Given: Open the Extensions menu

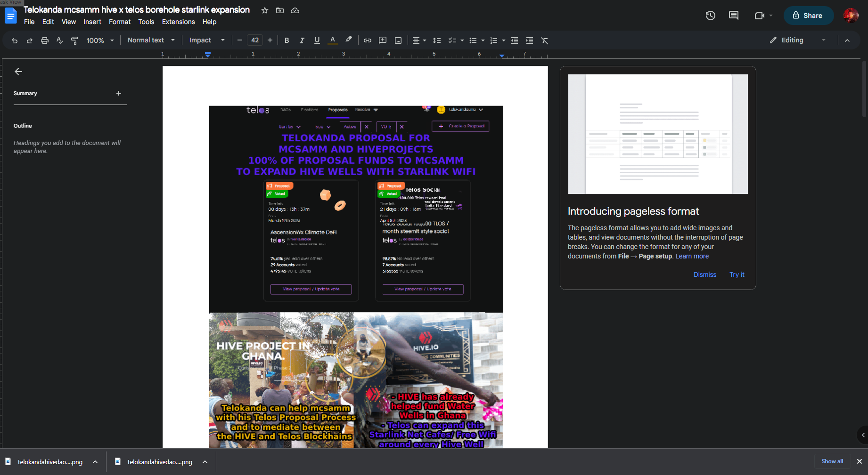Looking at the screenshot, I should (178, 22).
